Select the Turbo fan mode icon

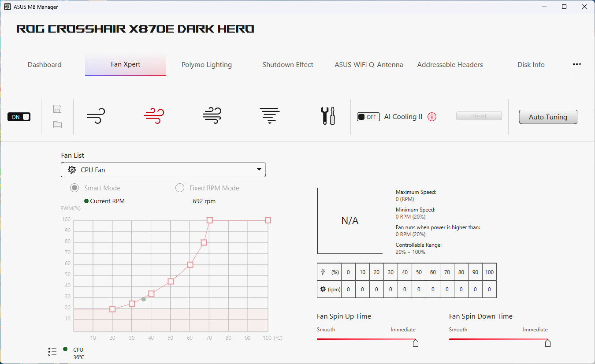(x=212, y=116)
